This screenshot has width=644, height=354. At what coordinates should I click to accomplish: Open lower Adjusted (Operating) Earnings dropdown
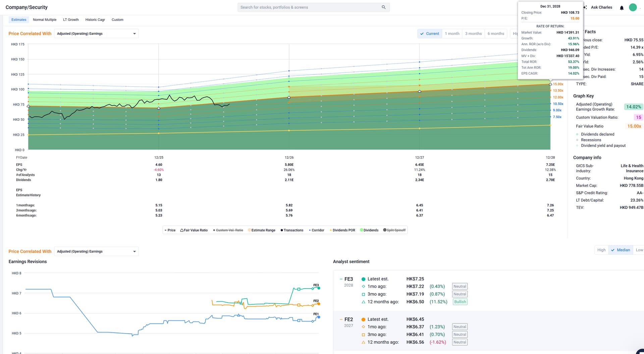tap(96, 251)
